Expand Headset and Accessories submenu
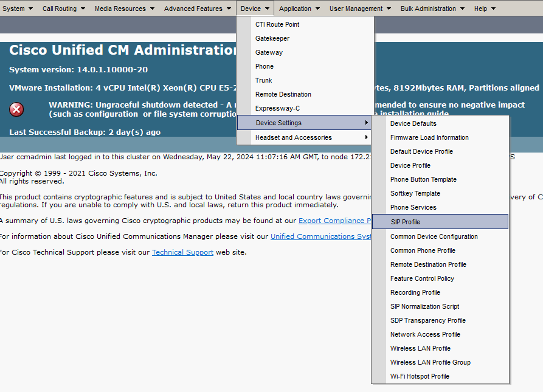 click(305, 137)
